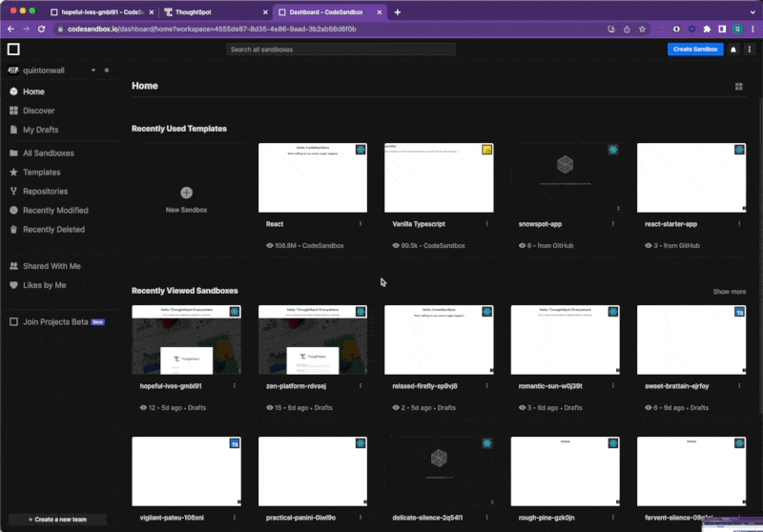The height and width of the screenshot is (532, 763).
Task: Open the React template options menu
Action: (x=361, y=224)
